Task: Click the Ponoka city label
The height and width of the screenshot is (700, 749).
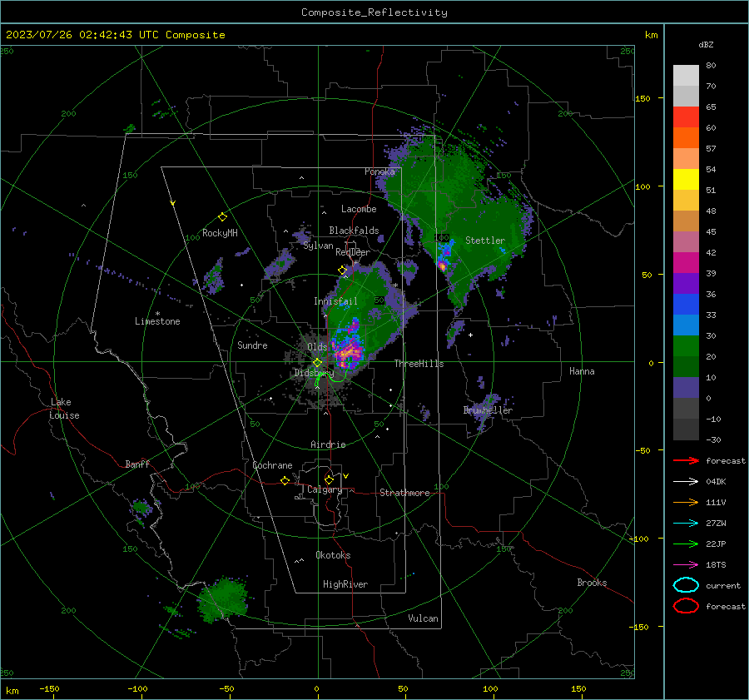Action: click(379, 171)
